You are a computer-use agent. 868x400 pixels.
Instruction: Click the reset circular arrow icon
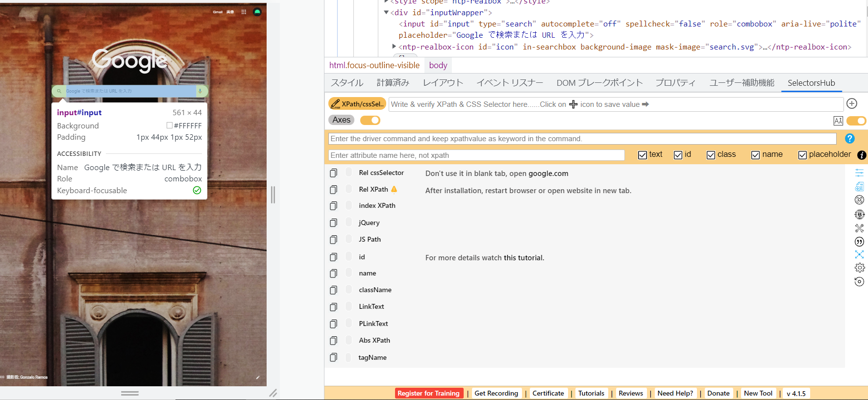[x=859, y=281]
